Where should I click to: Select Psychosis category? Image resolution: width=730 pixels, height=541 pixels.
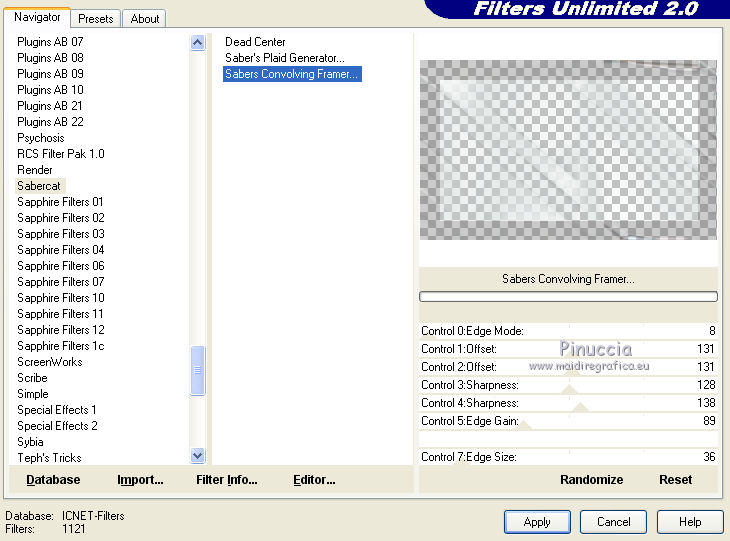click(x=41, y=138)
